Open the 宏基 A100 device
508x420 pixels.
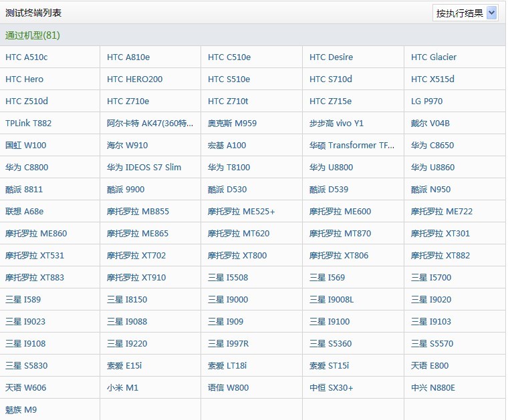click(x=227, y=146)
